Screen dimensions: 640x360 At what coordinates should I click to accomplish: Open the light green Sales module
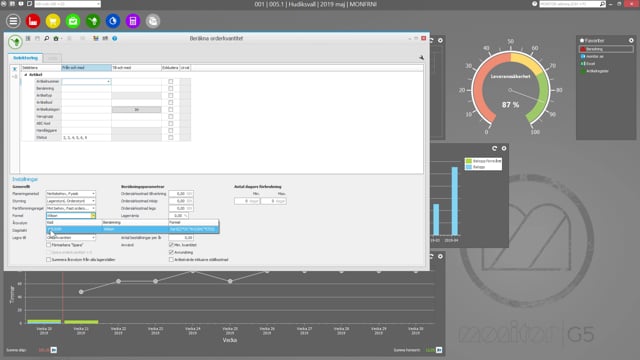73,21
